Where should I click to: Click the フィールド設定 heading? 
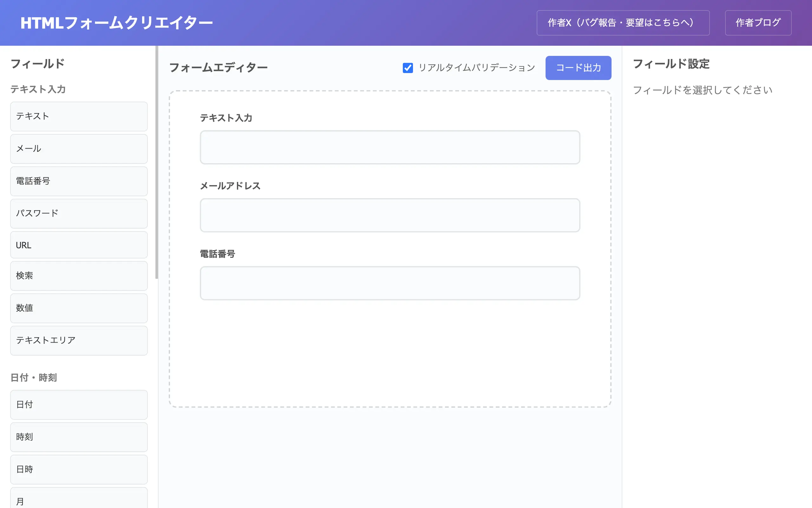[671, 64]
